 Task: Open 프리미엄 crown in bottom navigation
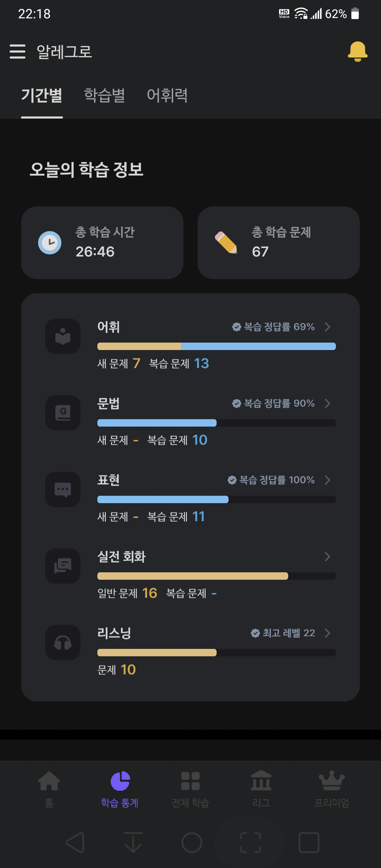[332, 789]
